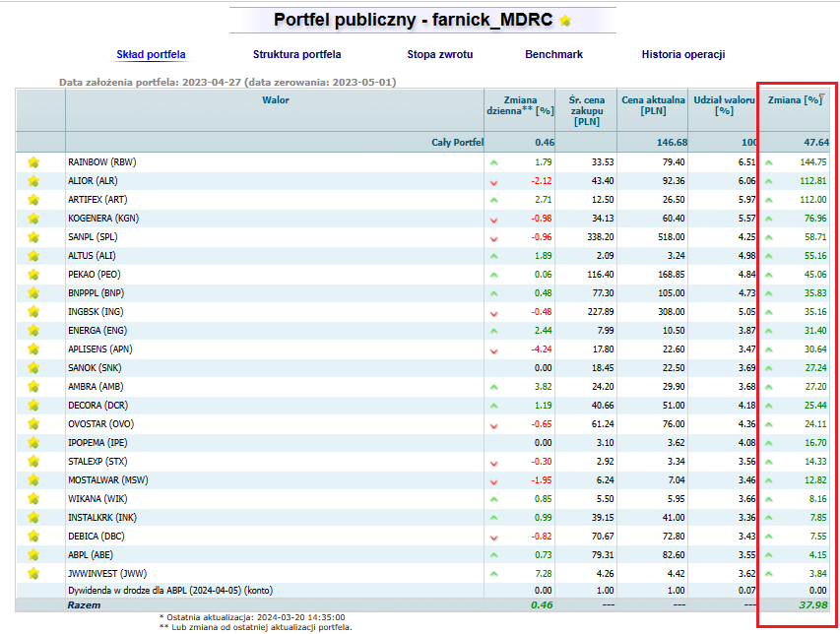Sort by Zmiana dzienna column header
The width and height of the screenshot is (840, 634).
(520, 105)
